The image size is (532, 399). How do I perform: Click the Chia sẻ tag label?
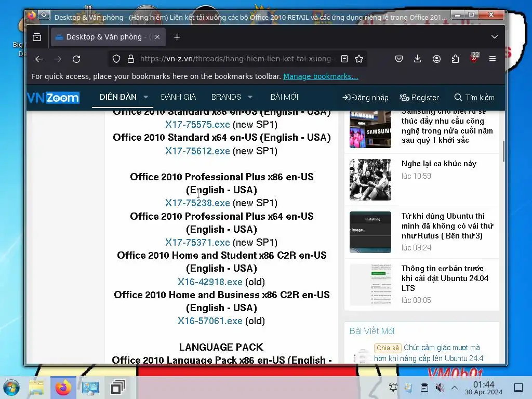[388, 348]
